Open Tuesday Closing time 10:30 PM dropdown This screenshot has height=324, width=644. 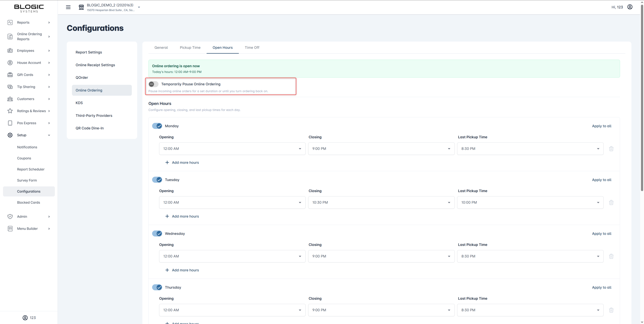pyautogui.click(x=381, y=202)
